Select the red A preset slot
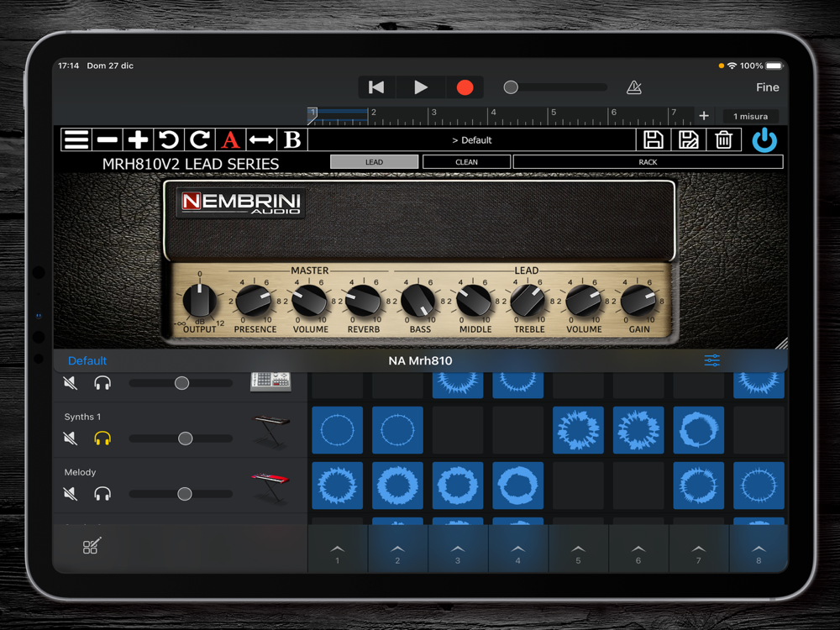The width and height of the screenshot is (840, 630). 230,139
